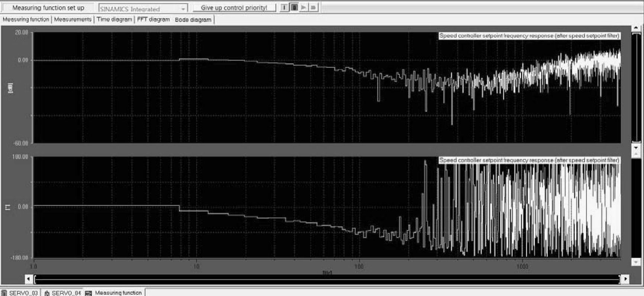Screen dimensions: 644x296
Task: Click the -60.00 amplitude axis value
Action: [x=21, y=143]
